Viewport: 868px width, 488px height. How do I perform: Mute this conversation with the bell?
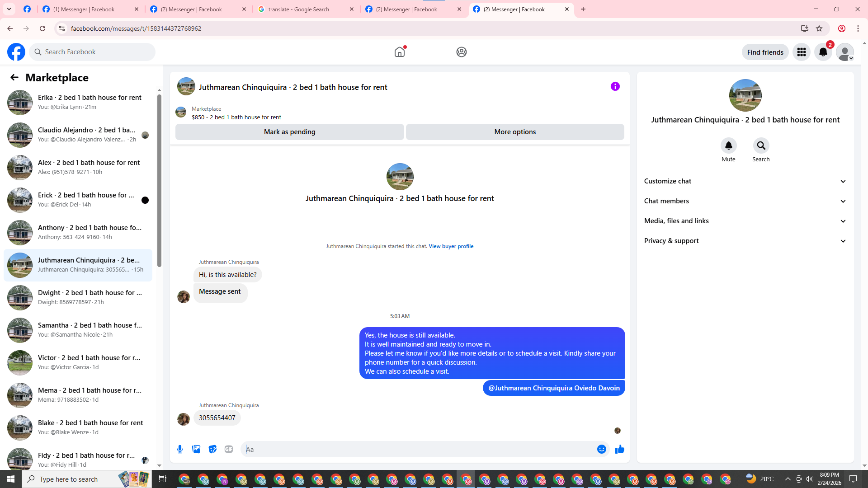pos(728,145)
